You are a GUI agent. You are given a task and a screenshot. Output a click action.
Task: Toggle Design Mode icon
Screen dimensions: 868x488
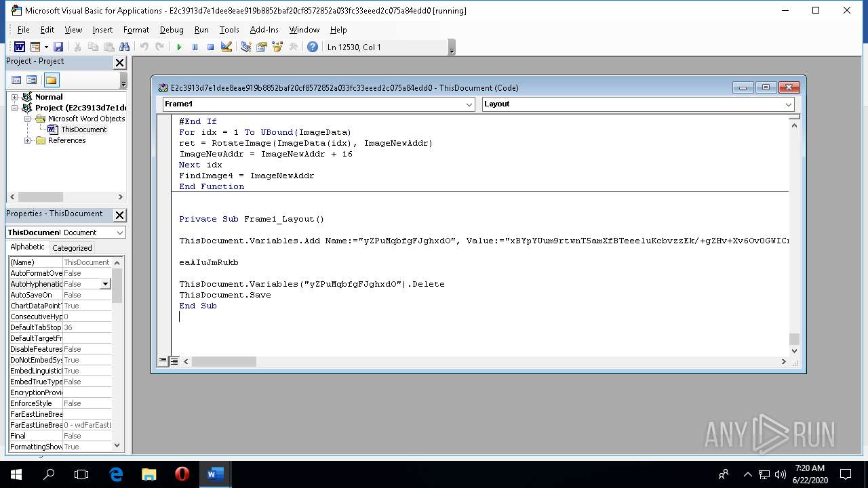(226, 47)
